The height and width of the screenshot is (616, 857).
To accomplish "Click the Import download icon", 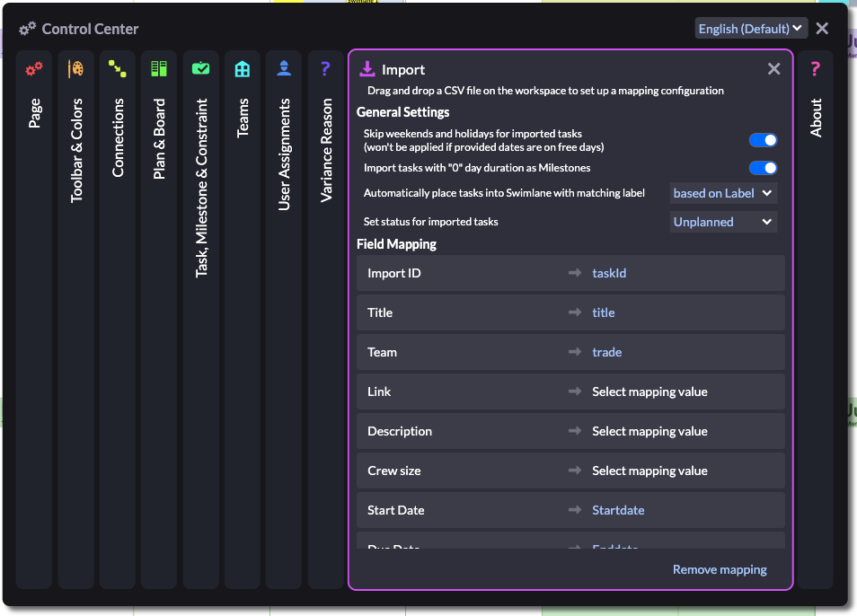I will (x=367, y=69).
